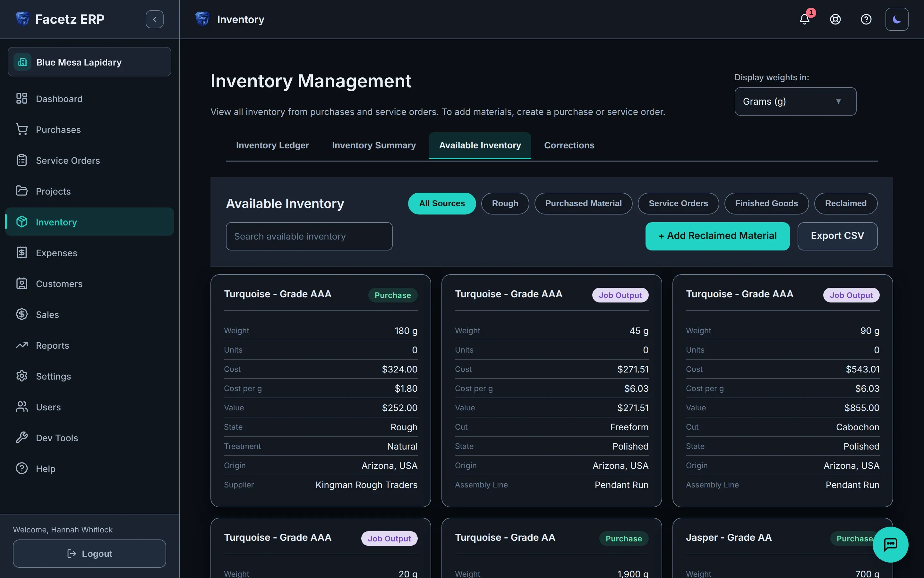Click the Inventory box icon in sidebar
924x578 pixels.
point(22,222)
